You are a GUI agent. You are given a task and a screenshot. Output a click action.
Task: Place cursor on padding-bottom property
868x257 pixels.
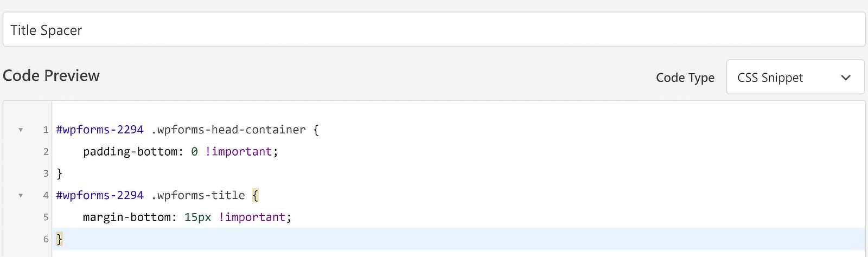130,152
